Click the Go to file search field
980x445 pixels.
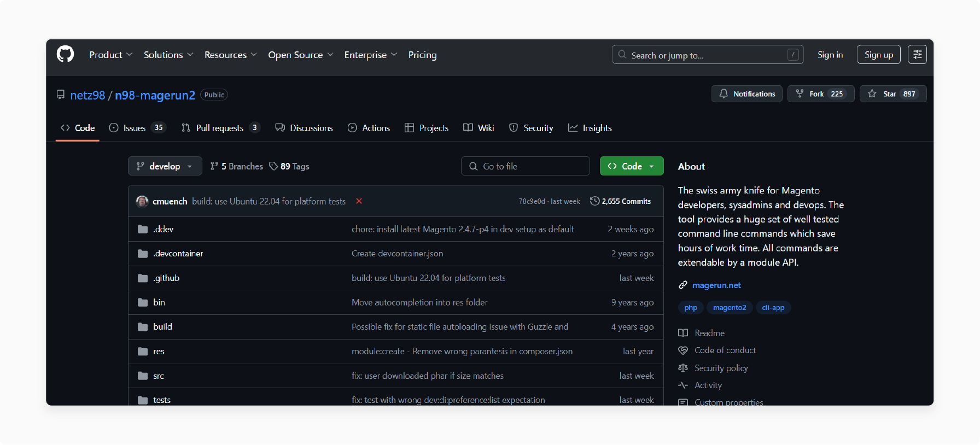click(525, 166)
